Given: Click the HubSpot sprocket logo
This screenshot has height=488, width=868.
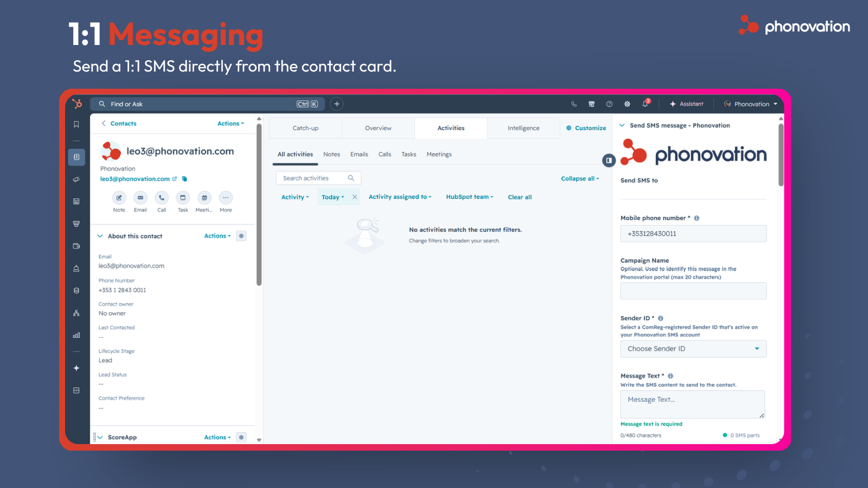Looking at the screenshot, I should point(77,104).
